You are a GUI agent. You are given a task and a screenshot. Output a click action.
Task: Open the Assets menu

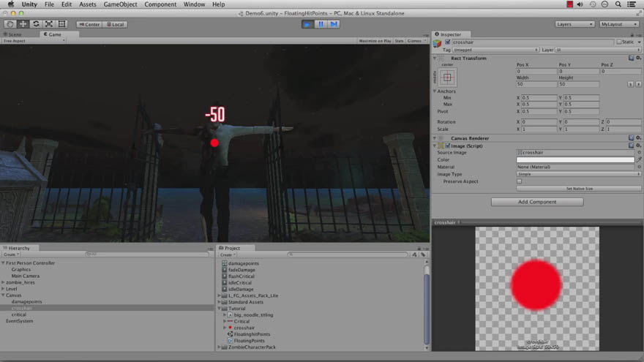coord(88,4)
